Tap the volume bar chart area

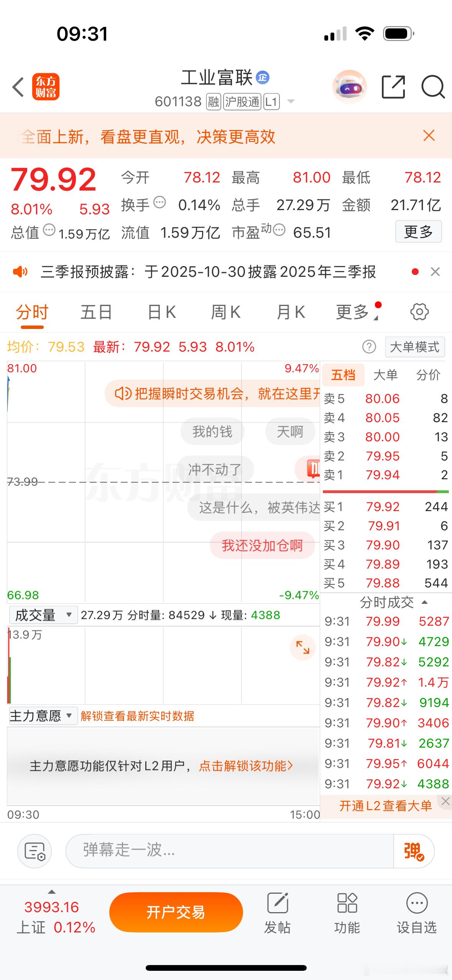(x=163, y=665)
